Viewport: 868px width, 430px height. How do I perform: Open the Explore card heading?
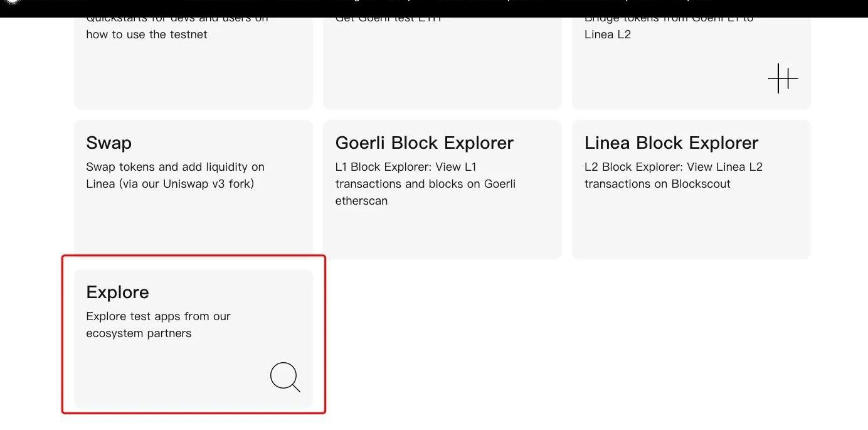pyautogui.click(x=117, y=293)
